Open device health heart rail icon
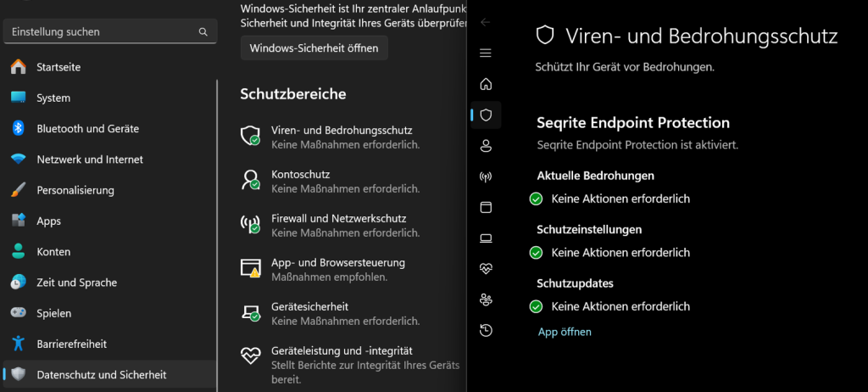868x392 pixels. coord(486,269)
